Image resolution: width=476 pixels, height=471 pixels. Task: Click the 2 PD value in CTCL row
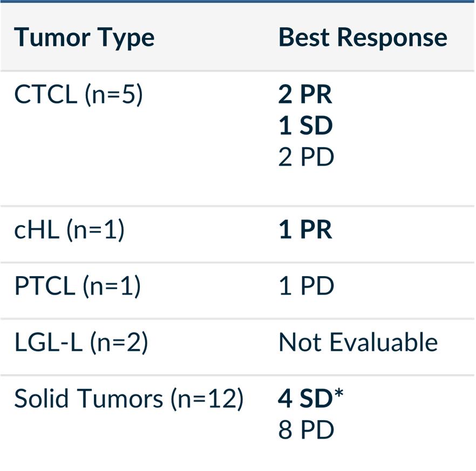pyautogui.click(x=306, y=158)
